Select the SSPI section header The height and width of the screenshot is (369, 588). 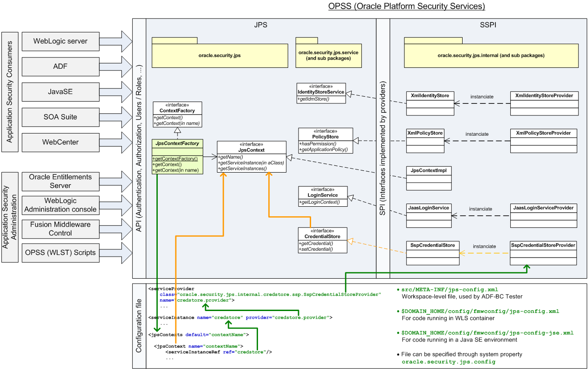pos(488,25)
